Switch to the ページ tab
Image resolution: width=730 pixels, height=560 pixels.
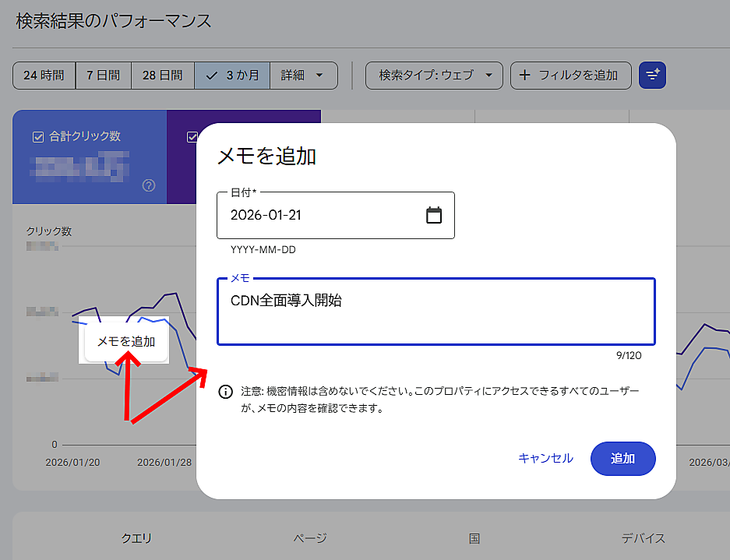tap(310, 538)
